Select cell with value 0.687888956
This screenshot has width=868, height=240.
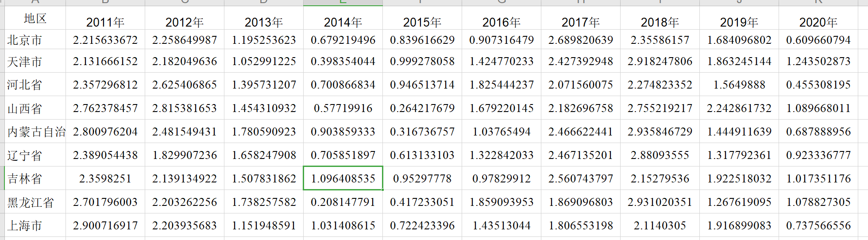(818, 132)
